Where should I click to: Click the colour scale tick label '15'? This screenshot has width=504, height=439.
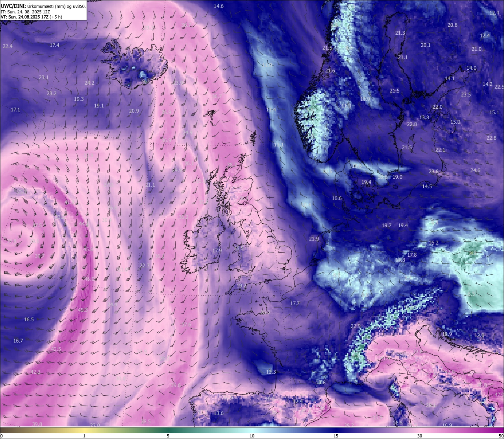click(336, 436)
